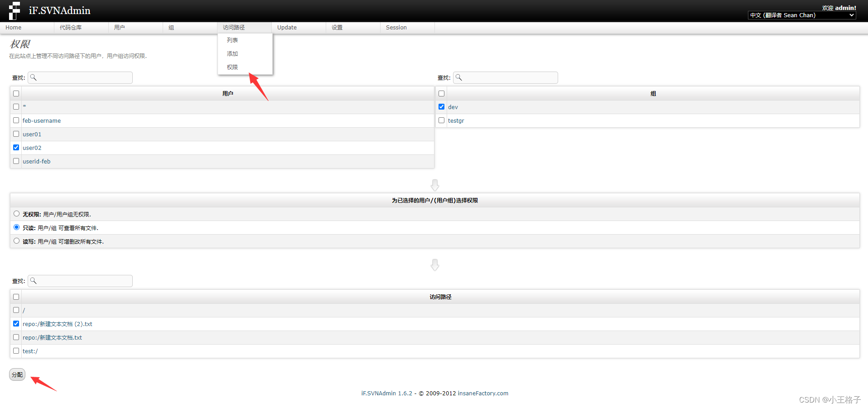Check the user01 checkbox
The width and height of the screenshot is (868, 408).
coord(16,134)
